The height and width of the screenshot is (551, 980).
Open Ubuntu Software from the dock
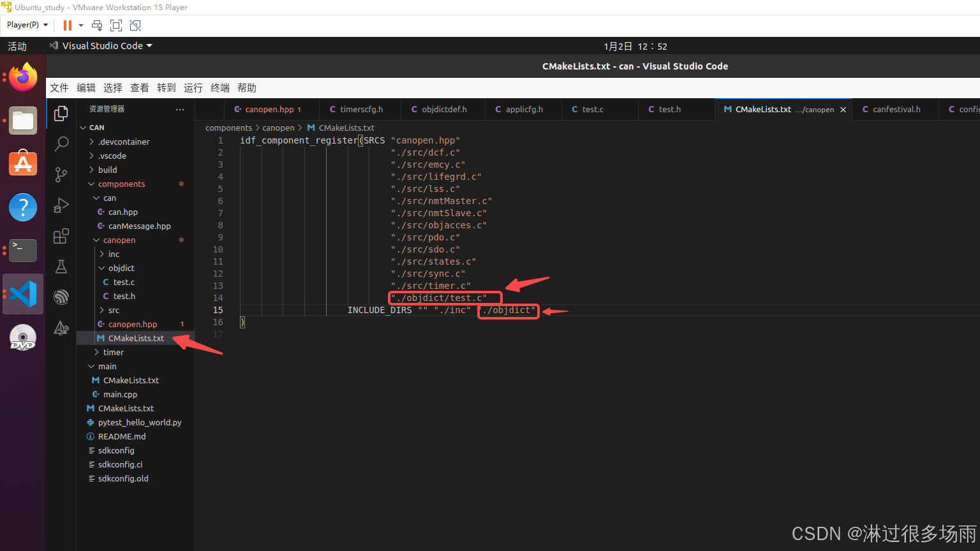[x=23, y=164]
